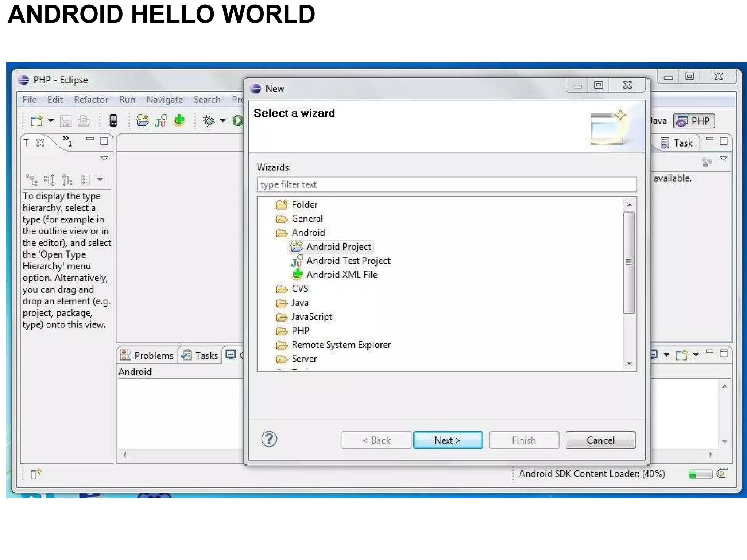This screenshot has width=747, height=560.
Task: Maximize the Task view panel
Action: [x=724, y=141]
